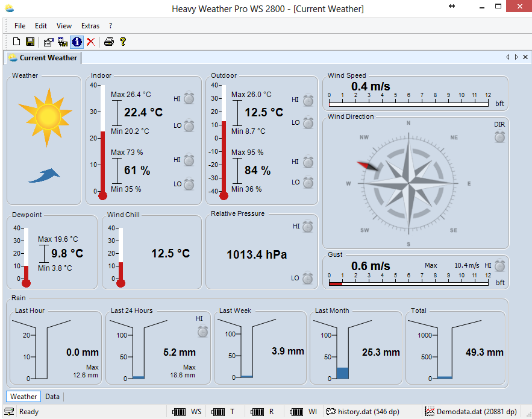The width and height of the screenshot is (532, 419).
Task: Click the T sensor battery icon
Action: 218,412
